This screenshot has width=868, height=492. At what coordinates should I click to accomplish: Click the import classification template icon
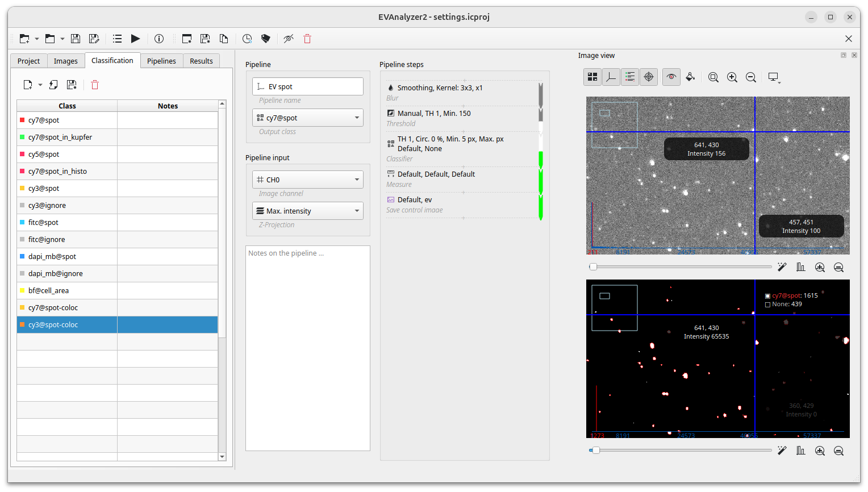[53, 85]
